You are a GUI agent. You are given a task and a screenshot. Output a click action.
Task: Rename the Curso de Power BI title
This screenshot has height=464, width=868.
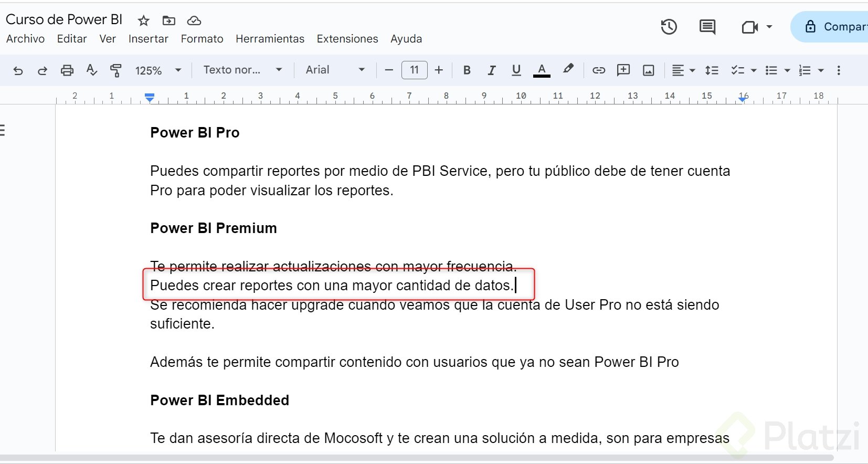click(x=64, y=19)
